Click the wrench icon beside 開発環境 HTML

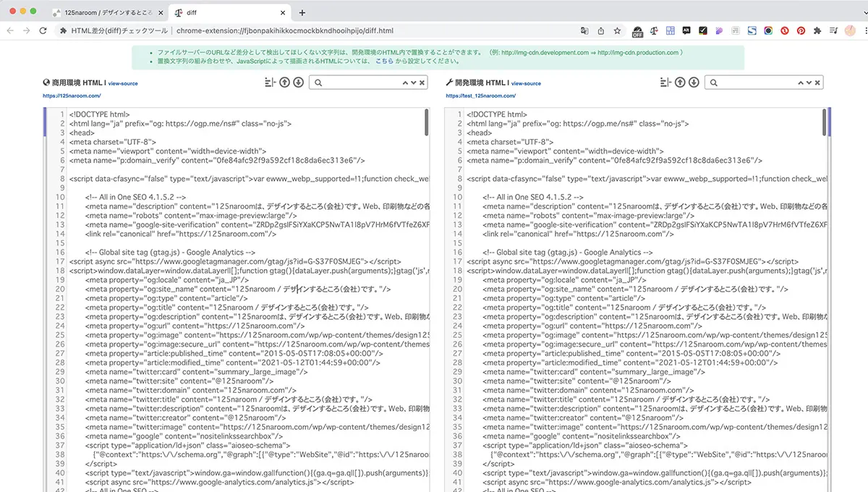tap(449, 82)
